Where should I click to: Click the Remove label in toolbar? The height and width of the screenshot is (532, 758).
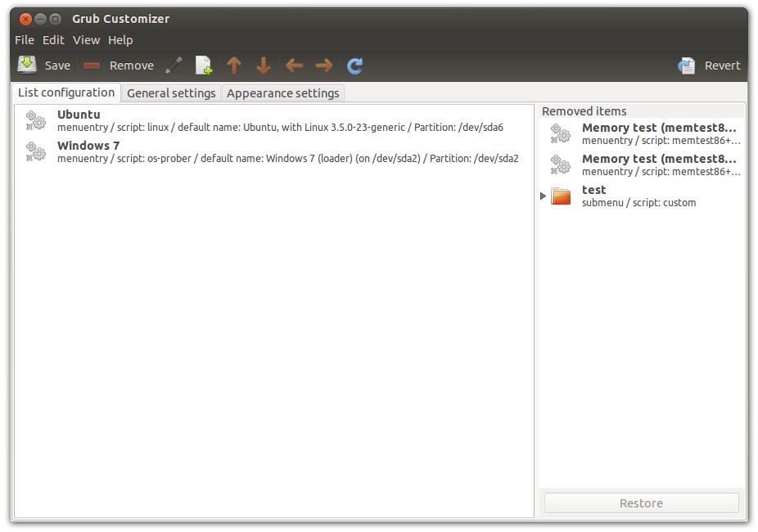click(x=132, y=65)
